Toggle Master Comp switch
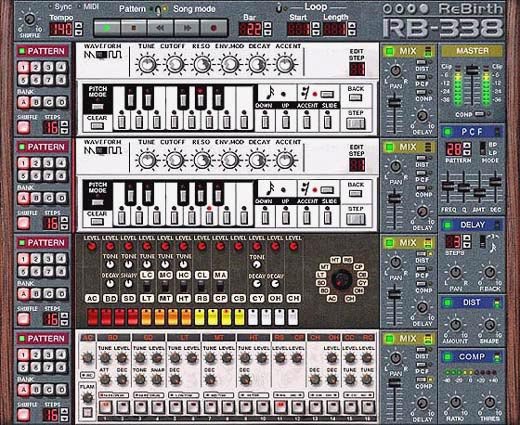The image size is (520, 425). pyautogui.click(x=479, y=114)
